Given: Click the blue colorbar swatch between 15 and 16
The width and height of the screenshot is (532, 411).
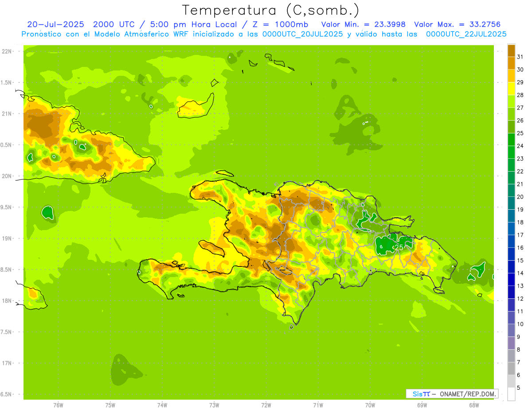Looking at the screenshot, I should click(x=511, y=254).
